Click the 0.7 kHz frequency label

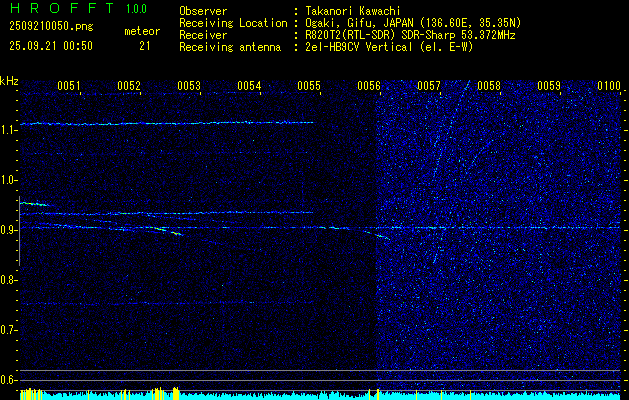tap(7, 330)
